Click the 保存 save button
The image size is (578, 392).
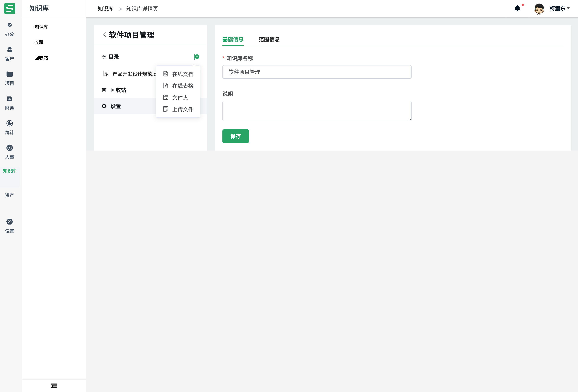[235, 136]
